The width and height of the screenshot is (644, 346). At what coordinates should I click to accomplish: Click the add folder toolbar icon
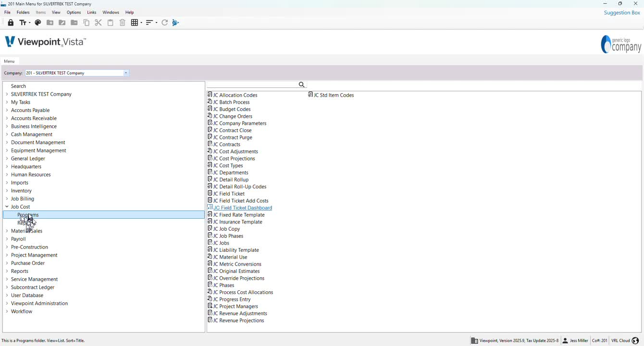click(x=50, y=23)
